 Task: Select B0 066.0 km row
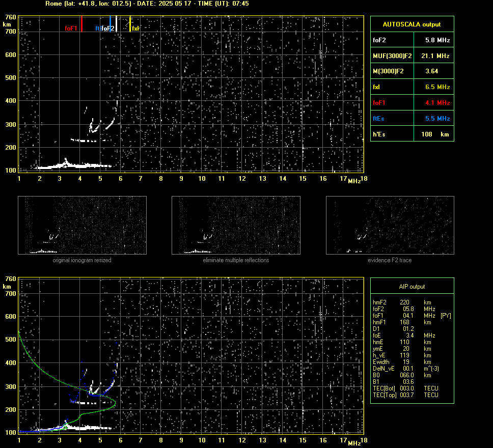402,375
